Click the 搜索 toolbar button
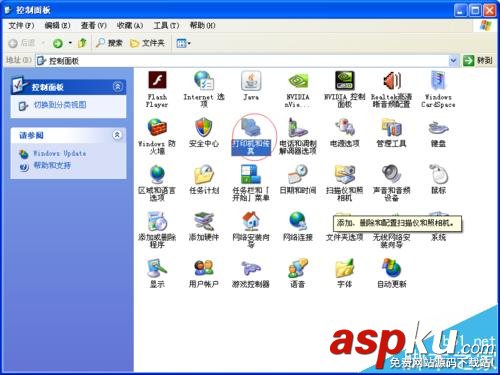 (x=109, y=43)
